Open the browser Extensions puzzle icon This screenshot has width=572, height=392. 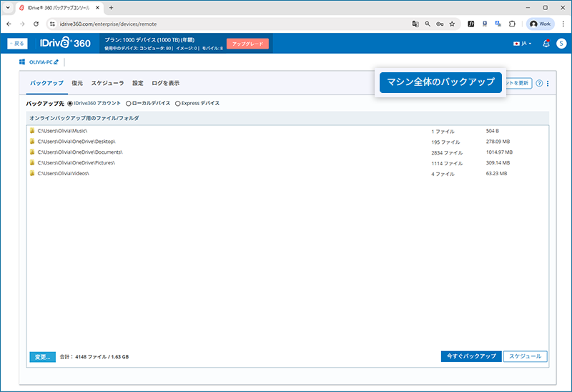(512, 24)
